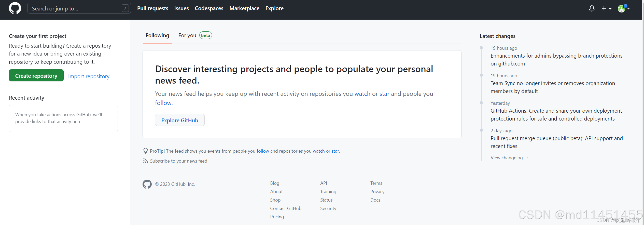Click 'watch' link in the ProTip line
Image resolution: width=644 pixels, height=225 pixels.
coord(319,151)
